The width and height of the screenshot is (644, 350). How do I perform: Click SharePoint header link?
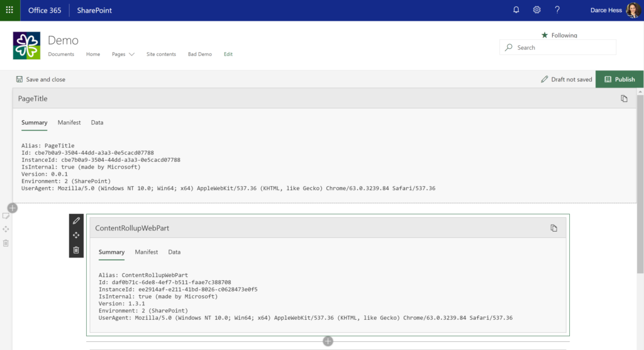[x=94, y=10]
